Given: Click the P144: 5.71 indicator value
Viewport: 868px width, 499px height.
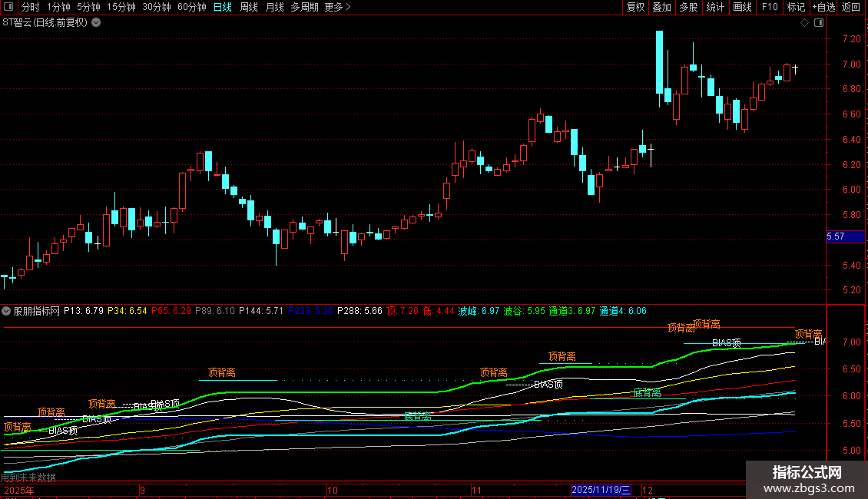Looking at the screenshot, I should click(x=260, y=311).
